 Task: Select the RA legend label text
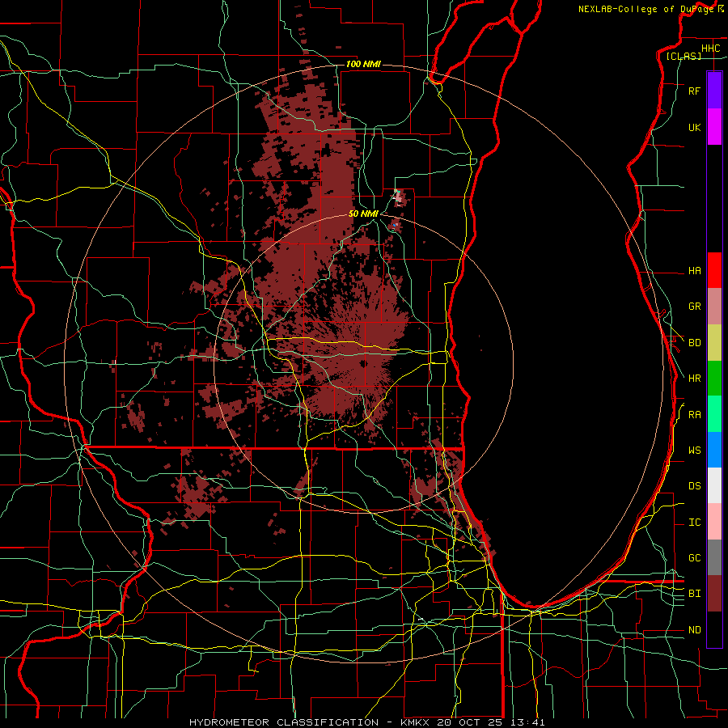click(x=694, y=415)
